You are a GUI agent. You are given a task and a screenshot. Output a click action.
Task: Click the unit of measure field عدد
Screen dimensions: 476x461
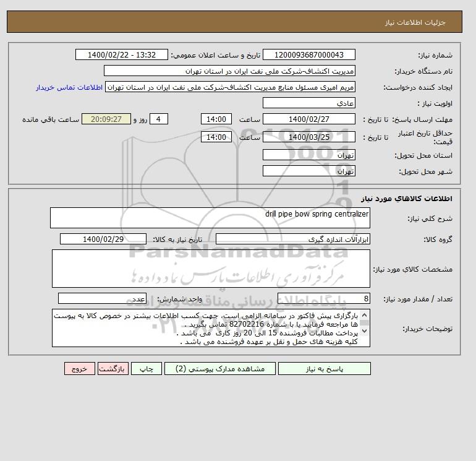click(102, 299)
